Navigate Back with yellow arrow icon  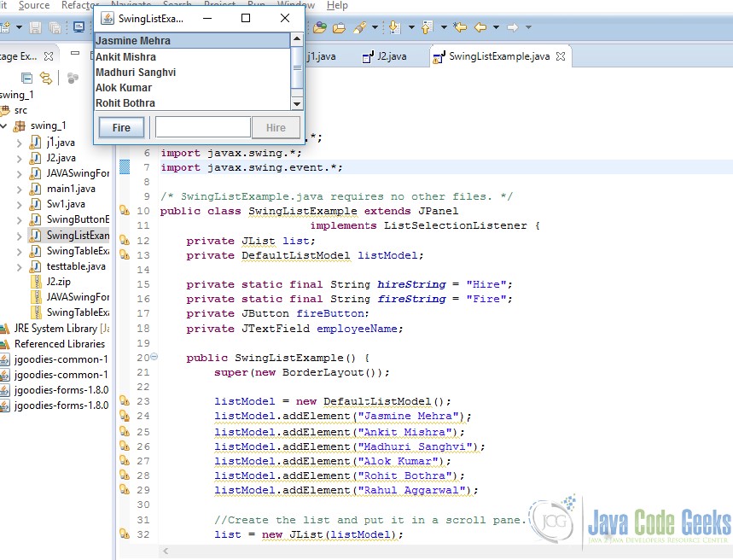click(x=480, y=27)
